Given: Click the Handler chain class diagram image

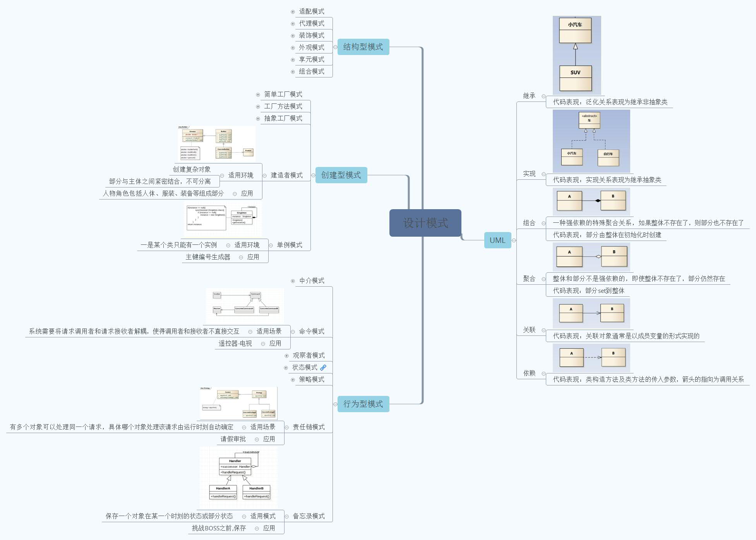Looking at the screenshot, I should click(x=238, y=477).
